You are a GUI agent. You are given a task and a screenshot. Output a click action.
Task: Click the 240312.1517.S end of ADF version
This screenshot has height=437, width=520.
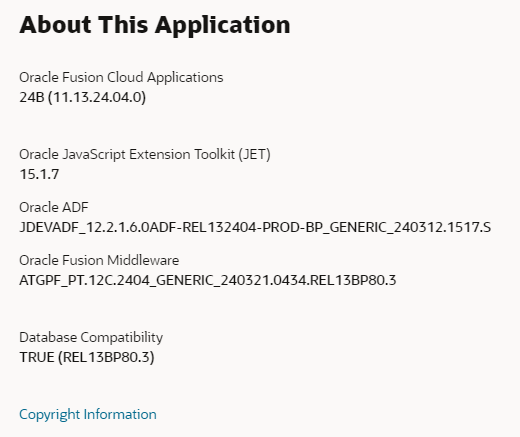point(442,227)
